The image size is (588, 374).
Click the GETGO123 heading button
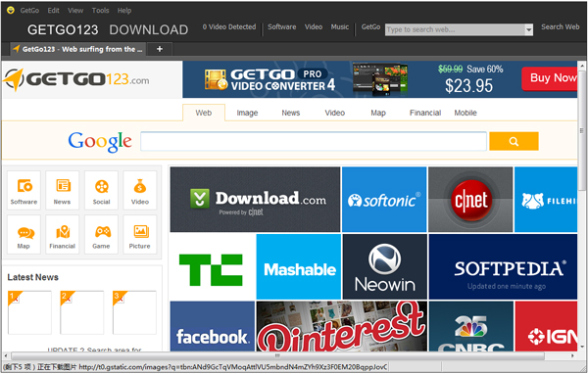pyautogui.click(x=63, y=30)
